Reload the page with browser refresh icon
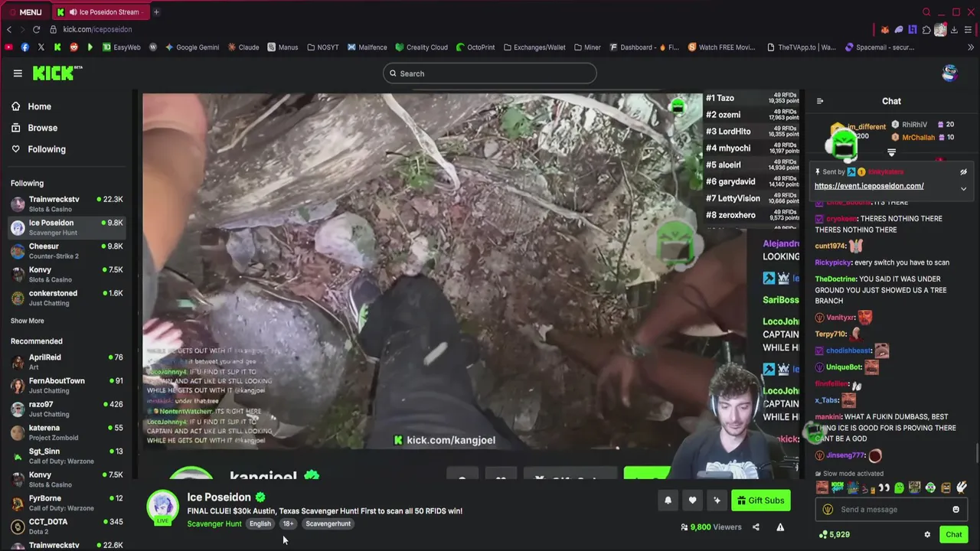Screen dimensions: 980x551 [36, 29]
